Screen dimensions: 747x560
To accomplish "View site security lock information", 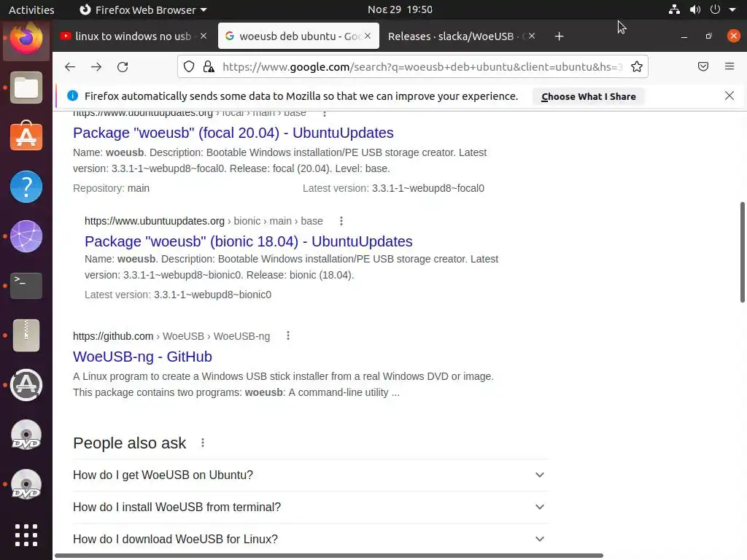I will coord(209,66).
